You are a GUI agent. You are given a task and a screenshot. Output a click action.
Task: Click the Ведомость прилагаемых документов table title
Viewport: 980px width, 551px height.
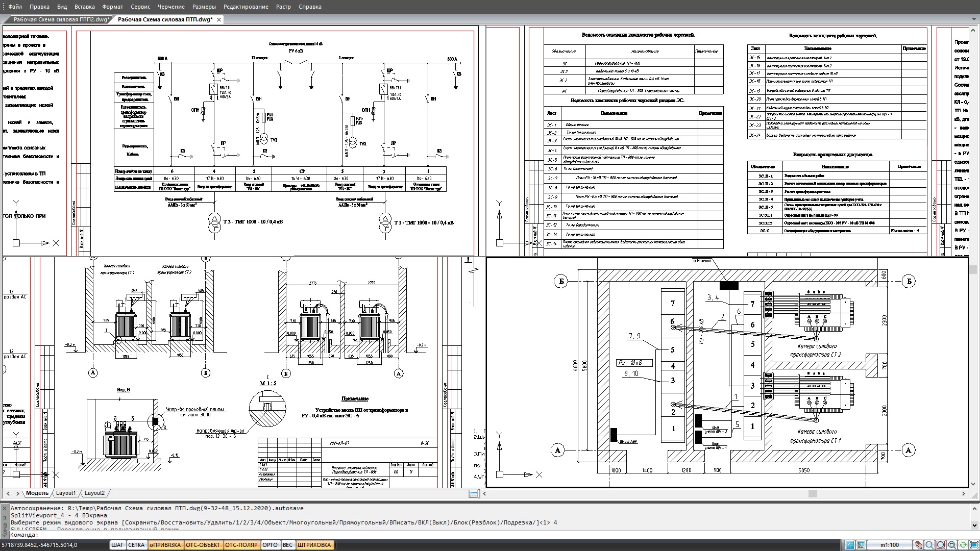(x=832, y=154)
